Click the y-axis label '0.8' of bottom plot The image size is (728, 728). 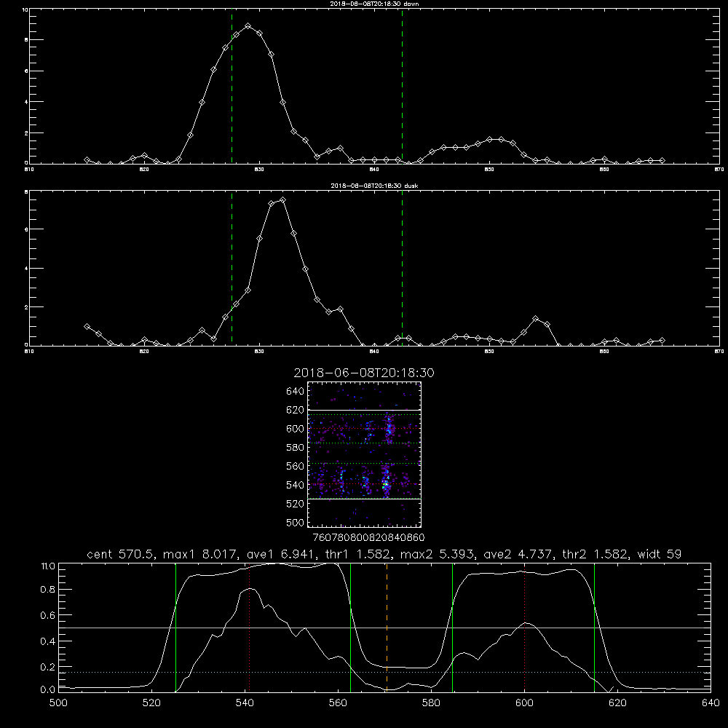48,590
